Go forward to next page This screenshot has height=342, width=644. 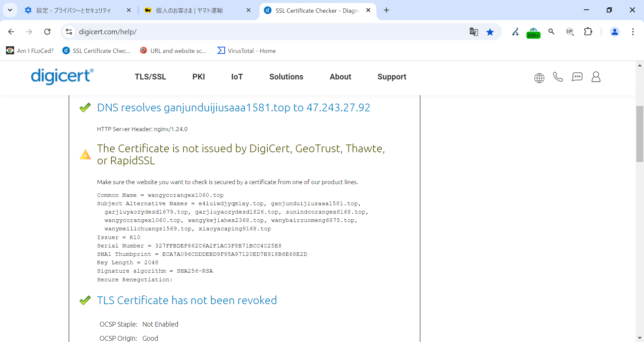click(29, 32)
